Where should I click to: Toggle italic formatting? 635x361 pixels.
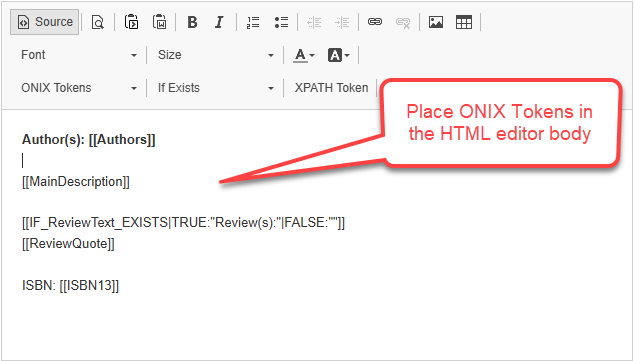point(219,22)
